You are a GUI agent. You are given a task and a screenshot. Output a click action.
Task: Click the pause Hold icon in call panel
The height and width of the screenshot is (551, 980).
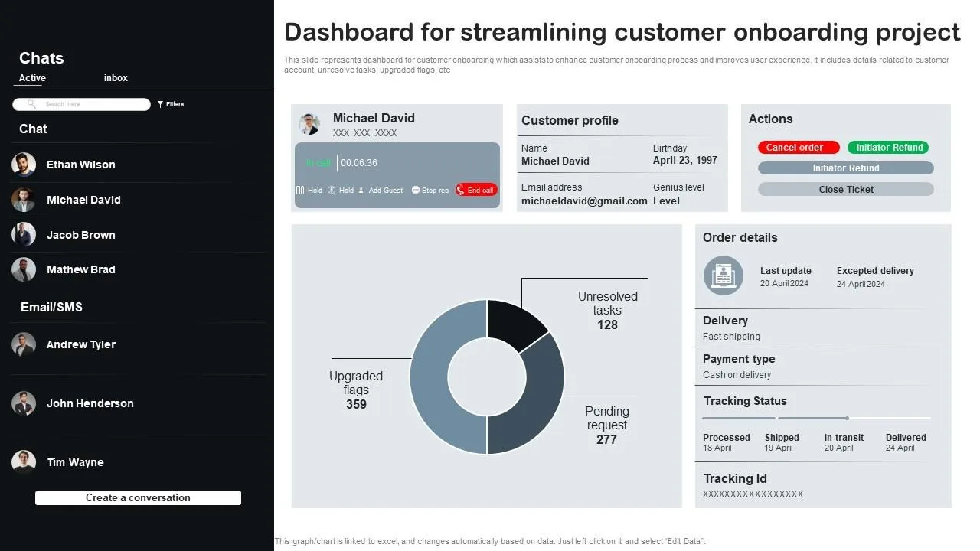(300, 190)
